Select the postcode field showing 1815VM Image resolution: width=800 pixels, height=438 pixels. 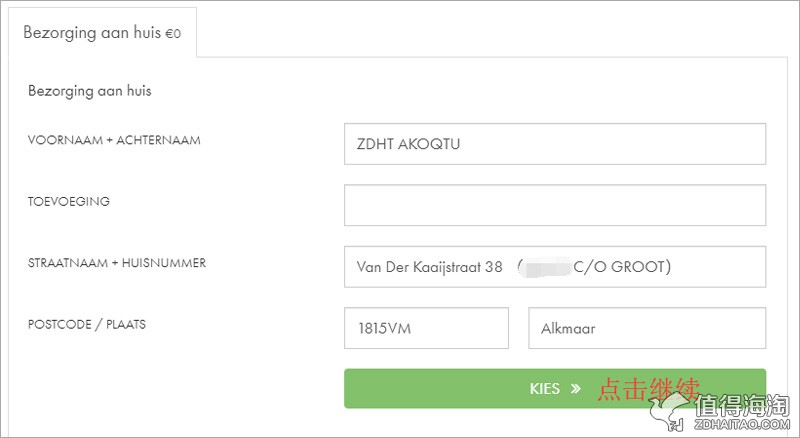point(427,328)
